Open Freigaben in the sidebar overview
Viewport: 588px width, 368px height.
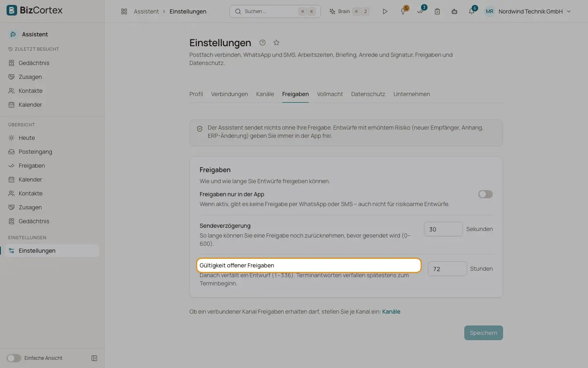(x=52, y=166)
